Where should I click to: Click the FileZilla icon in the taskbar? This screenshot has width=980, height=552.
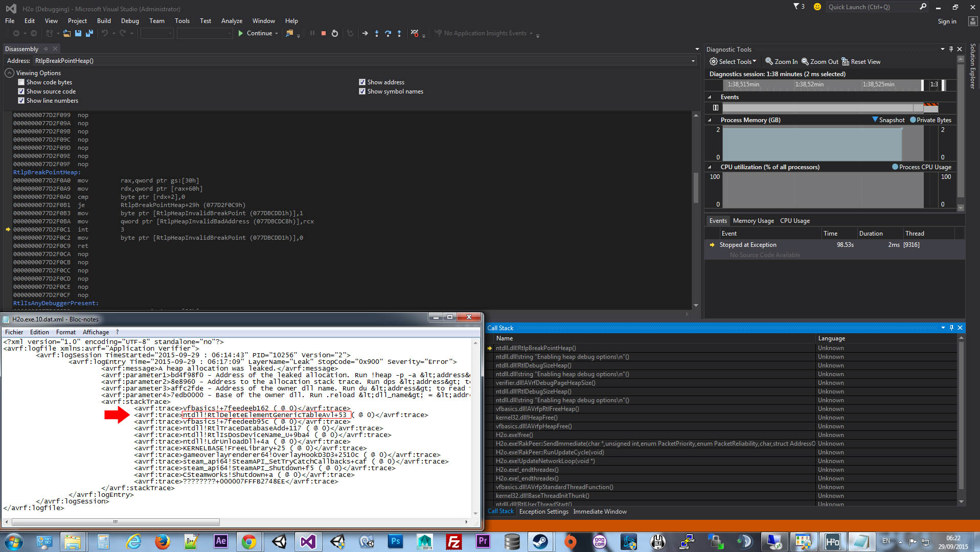click(453, 542)
